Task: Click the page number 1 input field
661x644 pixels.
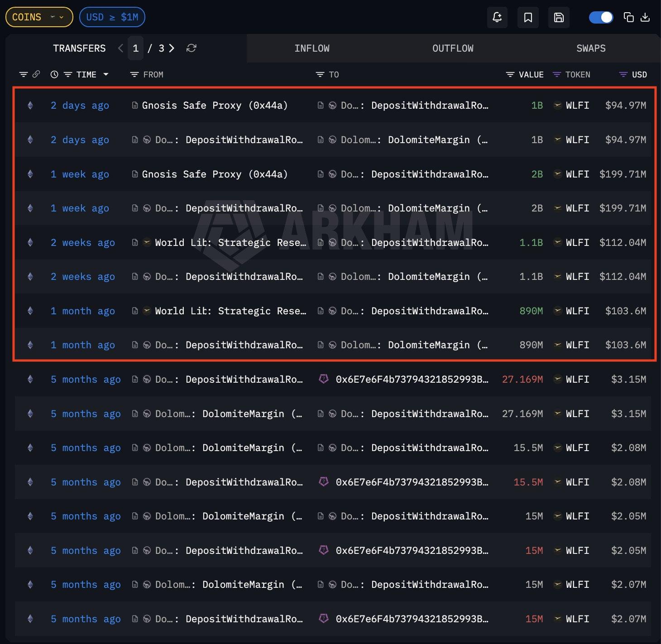Action: [x=135, y=48]
